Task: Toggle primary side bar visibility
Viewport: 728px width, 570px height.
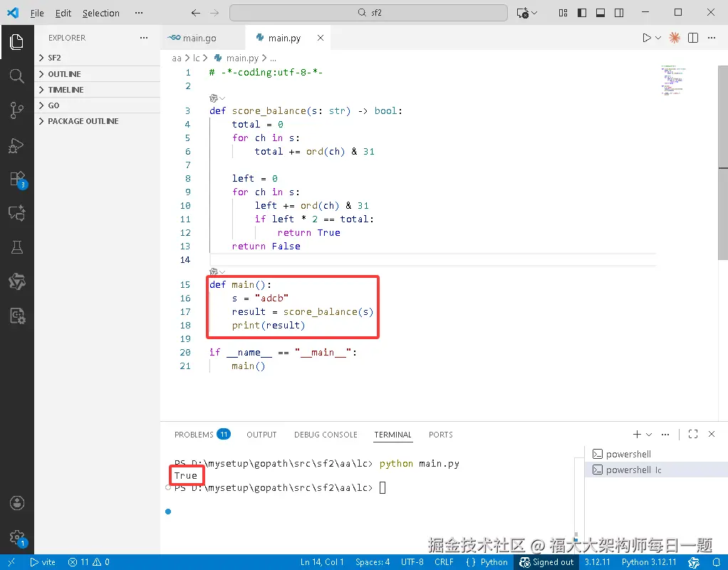Action: coord(582,13)
